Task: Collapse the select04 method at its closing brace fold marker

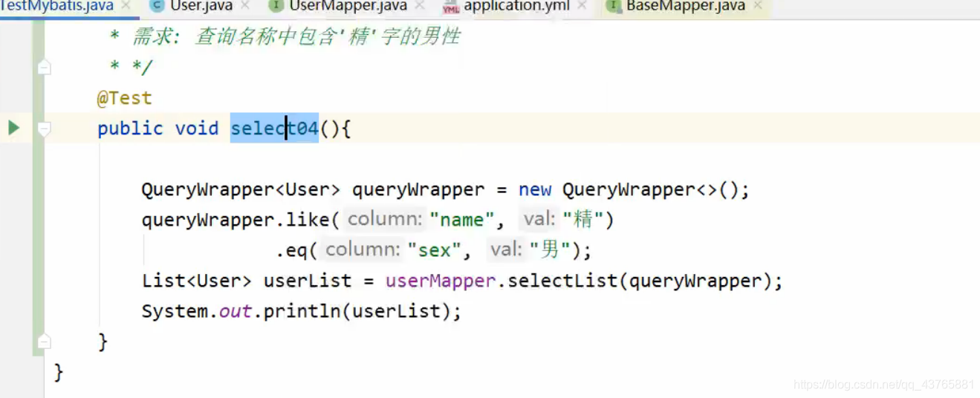Action: click(x=44, y=342)
